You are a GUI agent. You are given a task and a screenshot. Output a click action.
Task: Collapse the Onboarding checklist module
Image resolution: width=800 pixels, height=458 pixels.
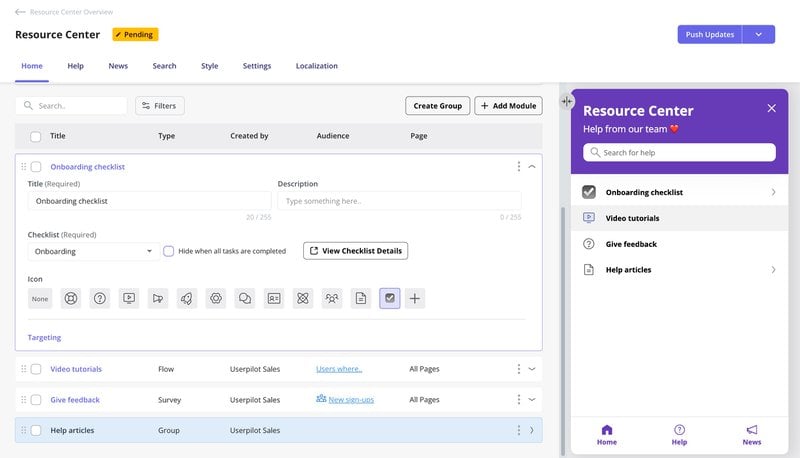click(532, 167)
